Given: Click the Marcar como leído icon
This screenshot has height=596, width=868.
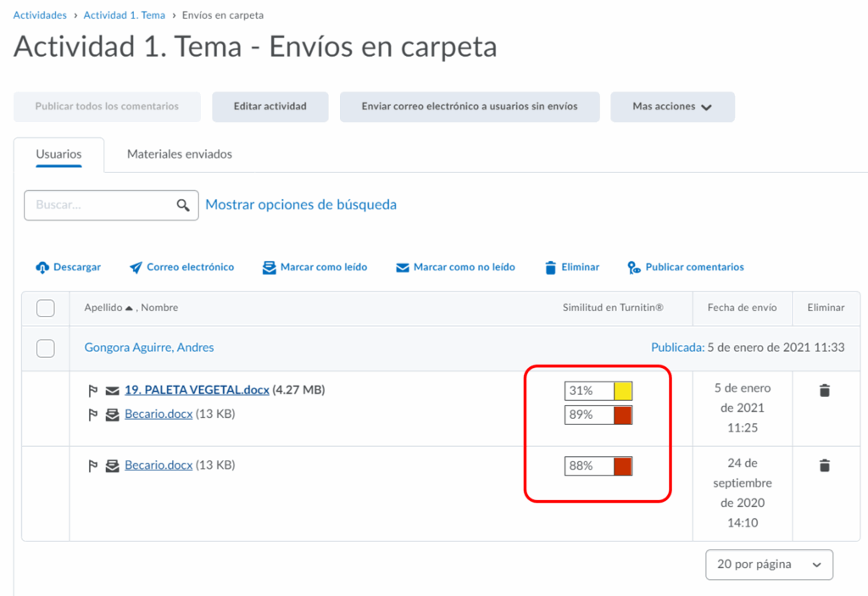Looking at the screenshot, I should [270, 267].
